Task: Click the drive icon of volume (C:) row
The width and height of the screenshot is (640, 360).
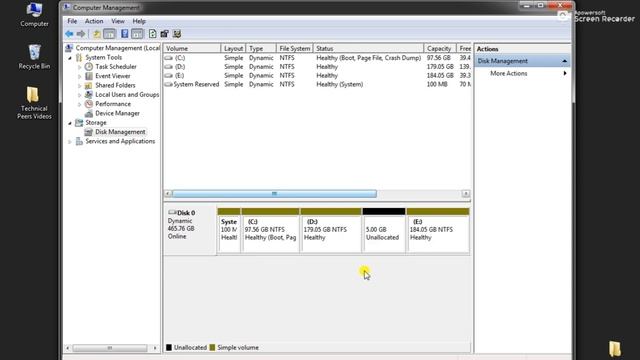Action: pyautogui.click(x=169, y=58)
